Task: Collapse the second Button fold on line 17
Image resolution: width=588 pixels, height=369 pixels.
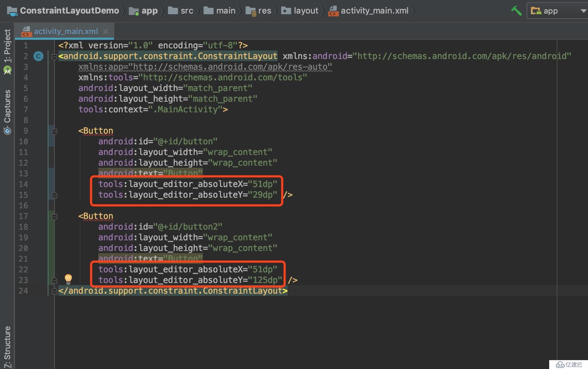Action: 54,216
